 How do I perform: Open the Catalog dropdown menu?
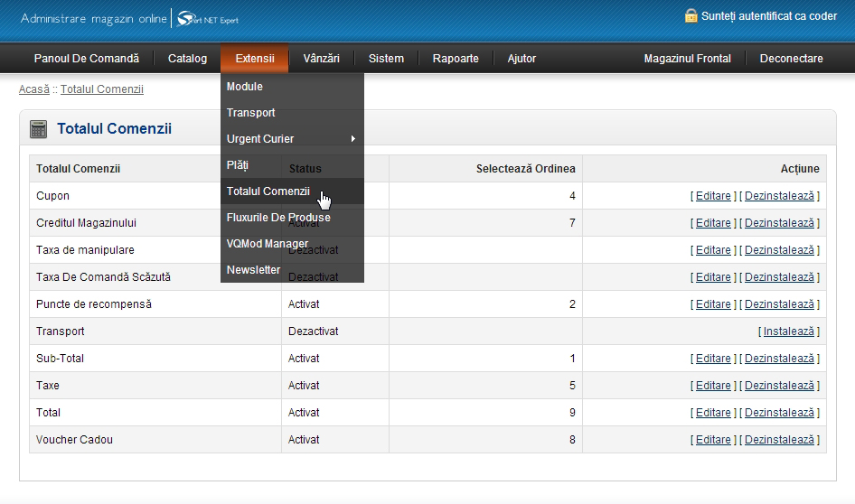187,59
